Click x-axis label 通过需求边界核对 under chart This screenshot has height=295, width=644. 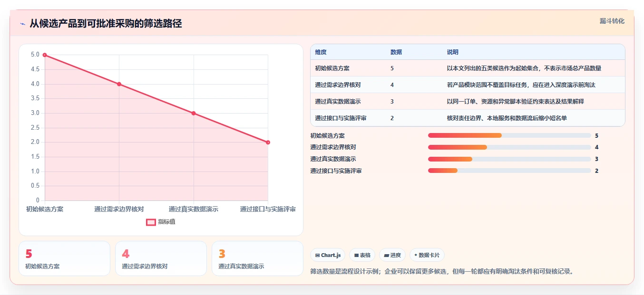119,209
